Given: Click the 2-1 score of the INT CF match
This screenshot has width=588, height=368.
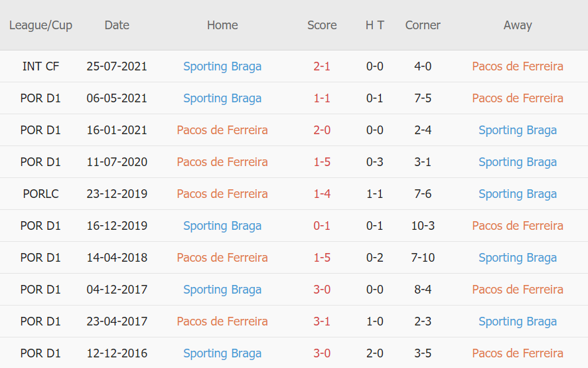Looking at the screenshot, I should pyautogui.click(x=322, y=66).
